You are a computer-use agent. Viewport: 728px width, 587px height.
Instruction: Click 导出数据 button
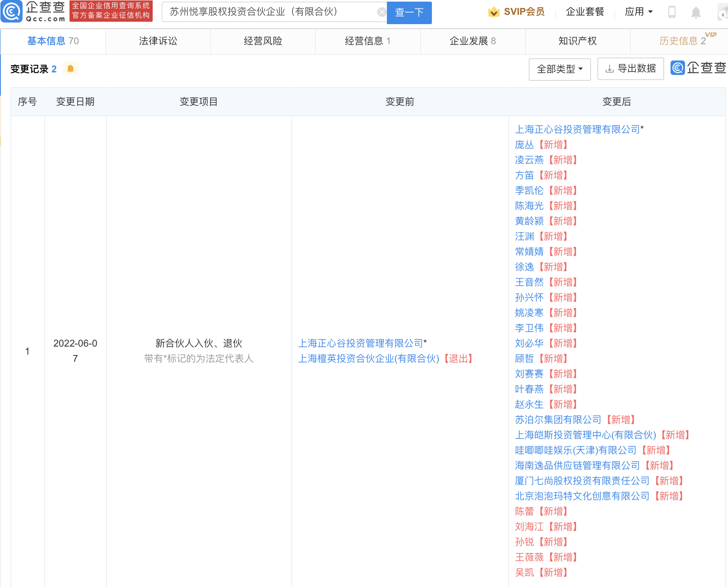click(630, 69)
